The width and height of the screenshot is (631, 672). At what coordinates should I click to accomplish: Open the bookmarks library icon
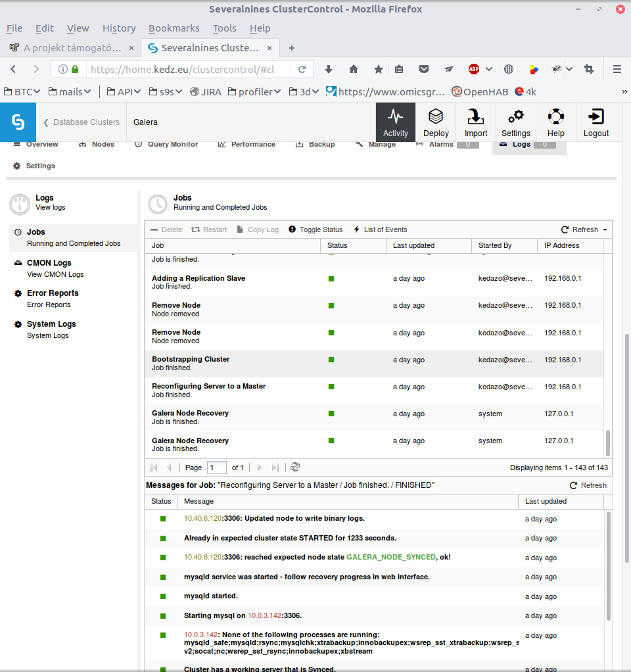click(399, 70)
